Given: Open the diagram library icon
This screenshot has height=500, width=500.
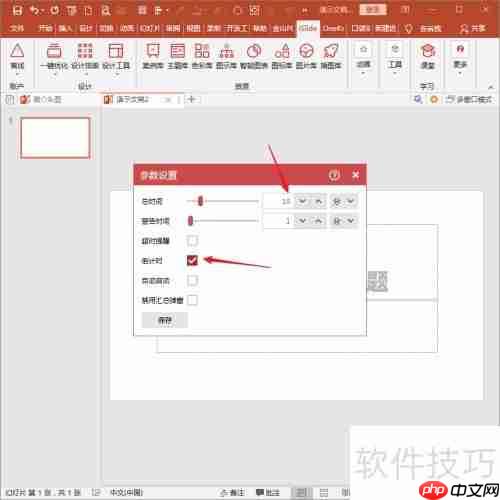Looking at the screenshot, I should [226, 51].
